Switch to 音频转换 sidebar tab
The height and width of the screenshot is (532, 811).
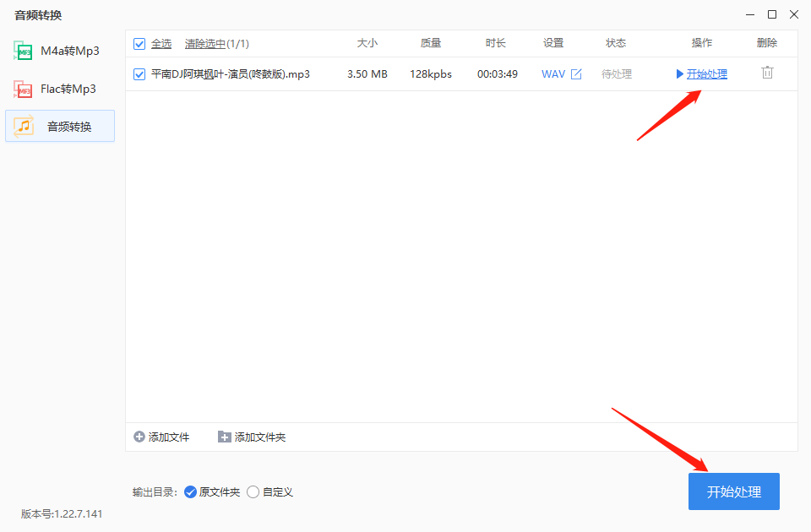60,126
